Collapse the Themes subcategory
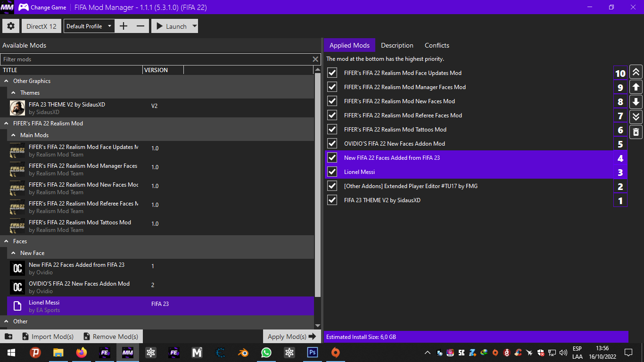 (14, 93)
